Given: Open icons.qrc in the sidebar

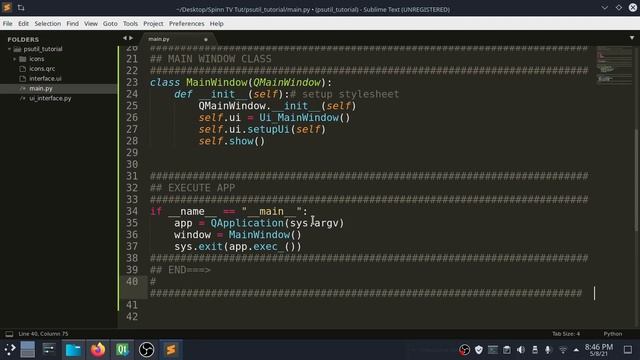Looking at the screenshot, I should pyautogui.click(x=42, y=69).
